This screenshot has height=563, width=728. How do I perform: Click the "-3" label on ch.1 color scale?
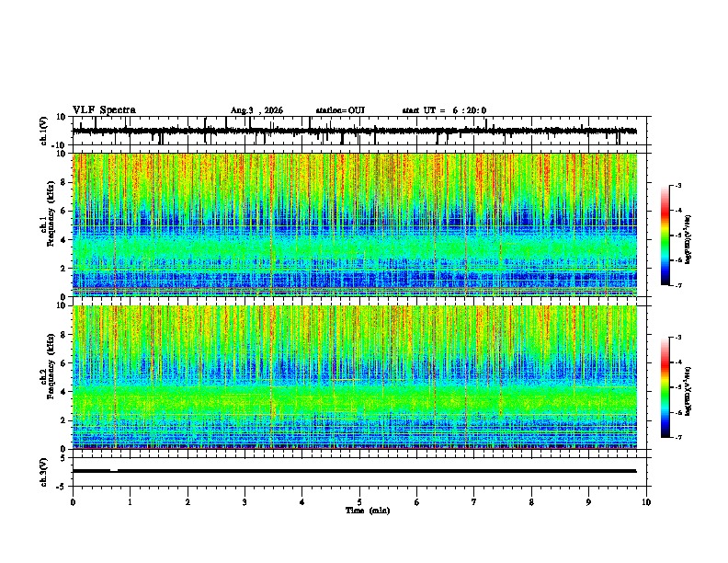pos(677,185)
